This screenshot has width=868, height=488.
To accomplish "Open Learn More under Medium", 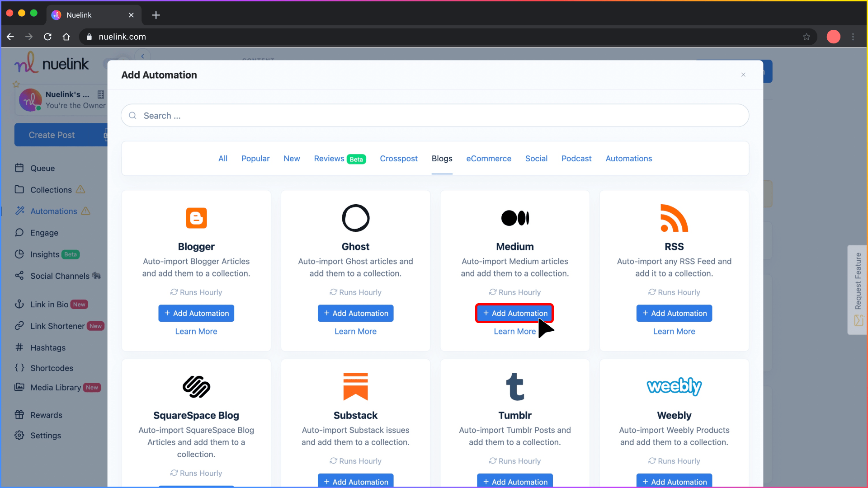I will tap(515, 331).
